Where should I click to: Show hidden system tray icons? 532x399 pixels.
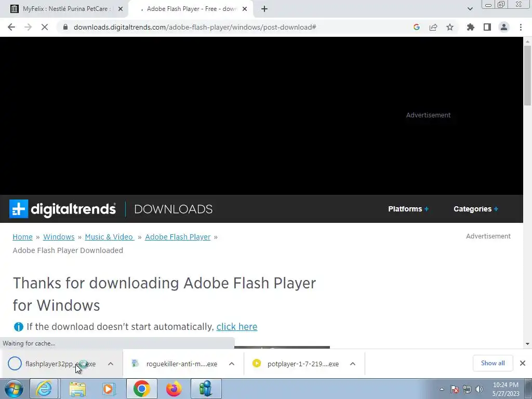click(442, 389)
